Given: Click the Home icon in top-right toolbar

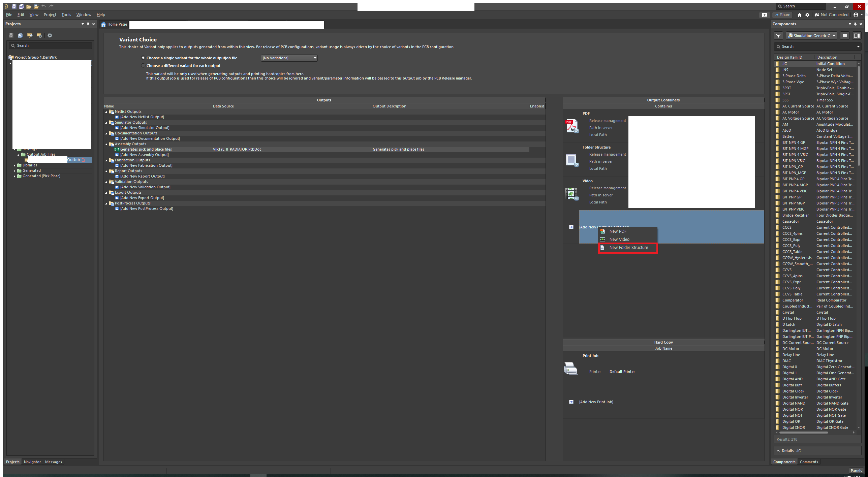Looking at the screenshot, I should coord(800,15).
